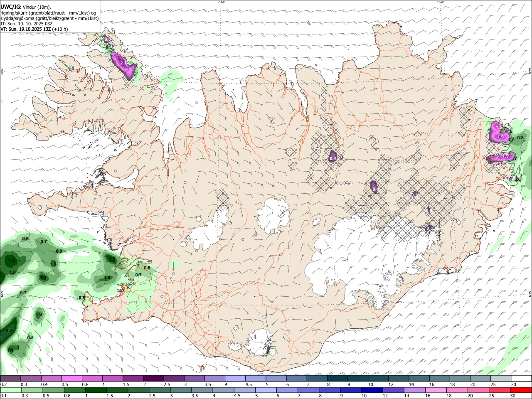532x399 pixels.
Task: Click the 'rigning/skúrir (grænt/blátt/rautt' legend description line
Action: tap(48, 13)
